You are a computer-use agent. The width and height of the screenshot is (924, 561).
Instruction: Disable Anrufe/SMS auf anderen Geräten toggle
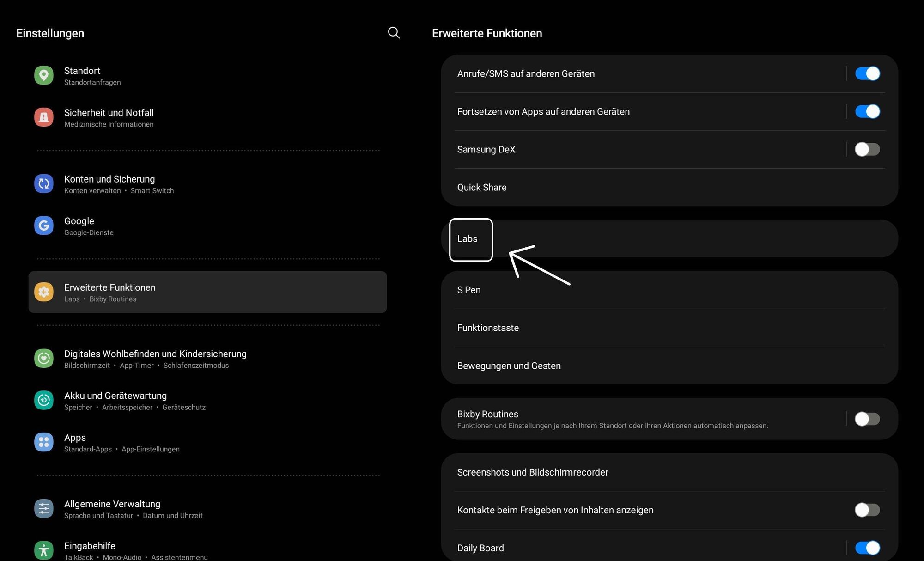point(867,73)
